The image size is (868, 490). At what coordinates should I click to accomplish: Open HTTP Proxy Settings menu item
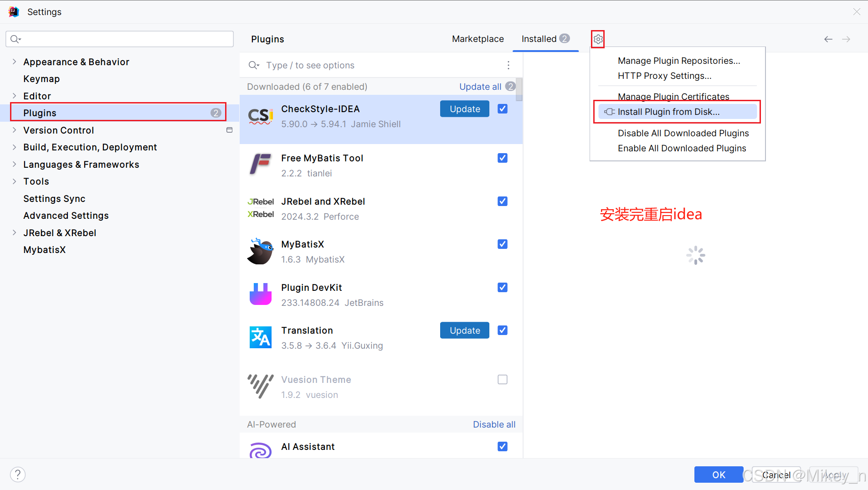click(664, 76)
